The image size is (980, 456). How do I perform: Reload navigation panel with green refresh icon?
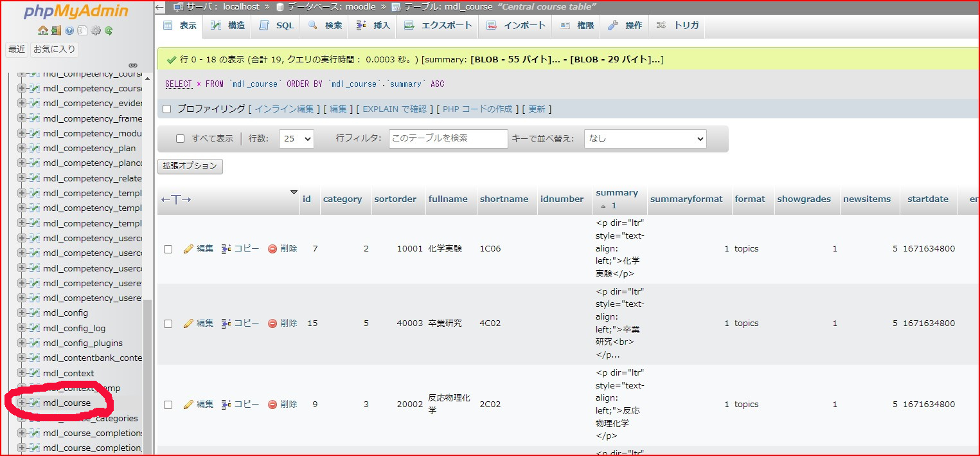(109, 30)
